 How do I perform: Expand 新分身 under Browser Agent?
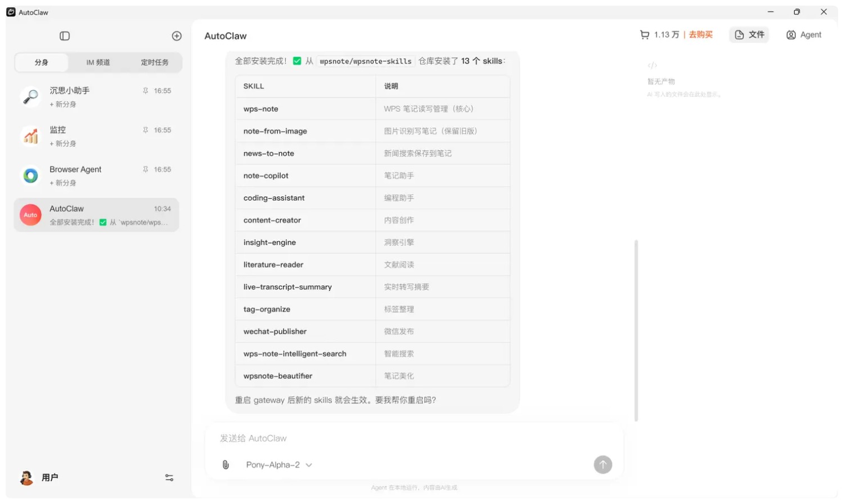click(63, 183)
